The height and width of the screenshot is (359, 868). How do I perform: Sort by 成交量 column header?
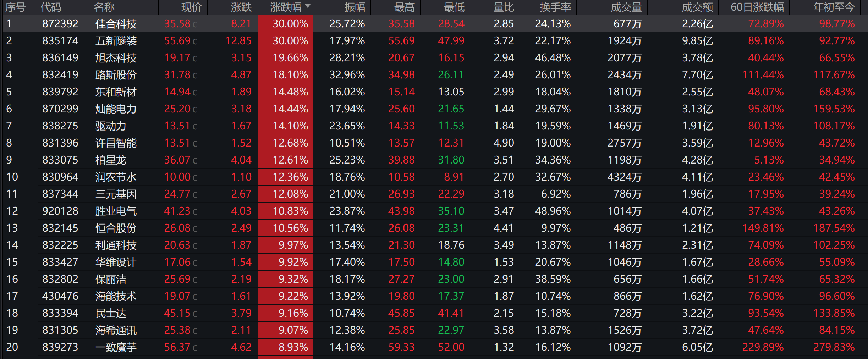(626, 7)
